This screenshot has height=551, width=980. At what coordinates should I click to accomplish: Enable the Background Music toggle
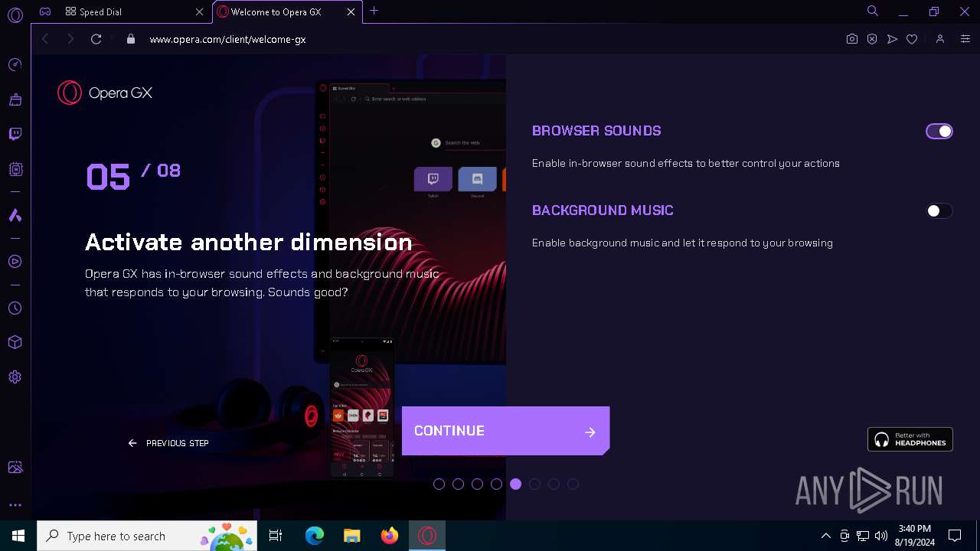tap(939, 211)
